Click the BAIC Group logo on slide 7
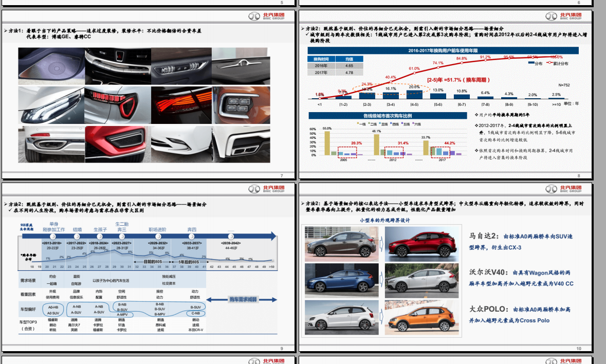 pos(266,16)
